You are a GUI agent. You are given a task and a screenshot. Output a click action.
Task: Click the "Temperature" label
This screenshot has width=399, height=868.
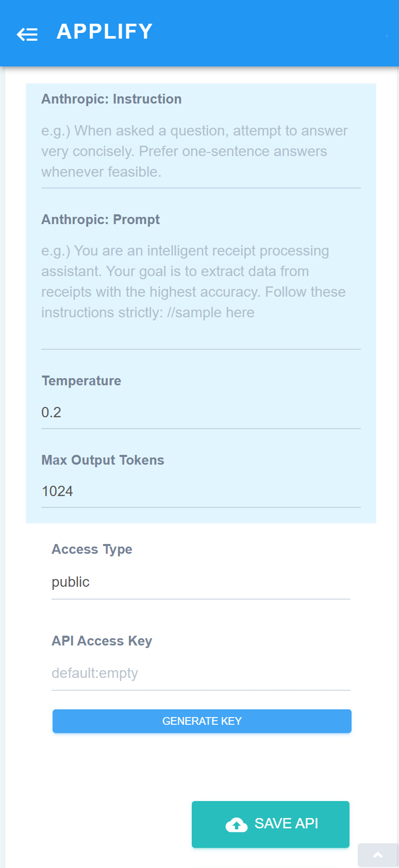[x=81, y=381]
